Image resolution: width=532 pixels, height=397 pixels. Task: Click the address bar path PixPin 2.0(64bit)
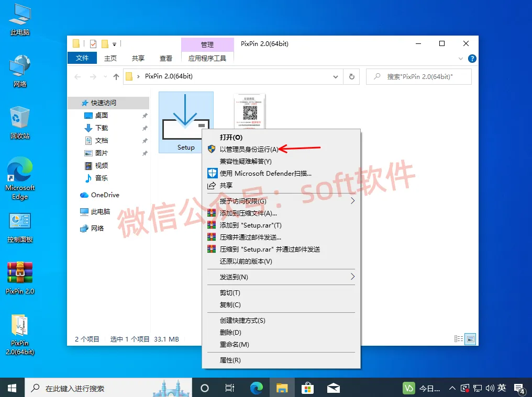[x=169, y=76]
